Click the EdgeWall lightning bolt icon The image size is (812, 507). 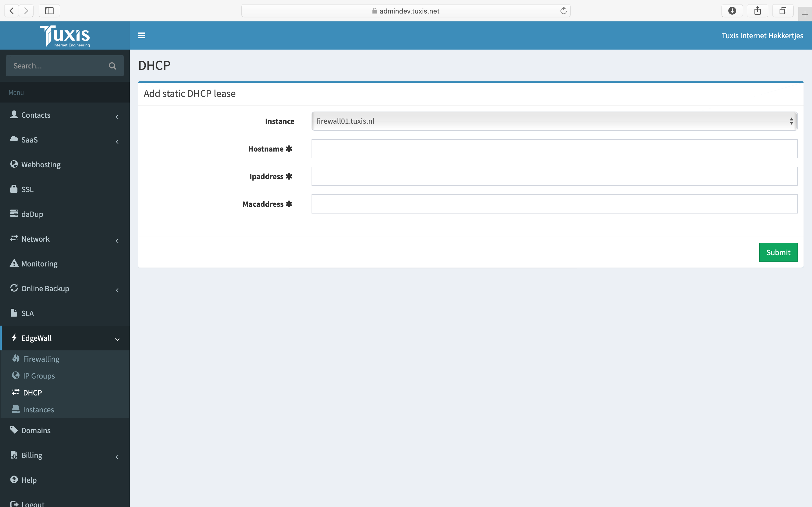click(x=15, y=338)
